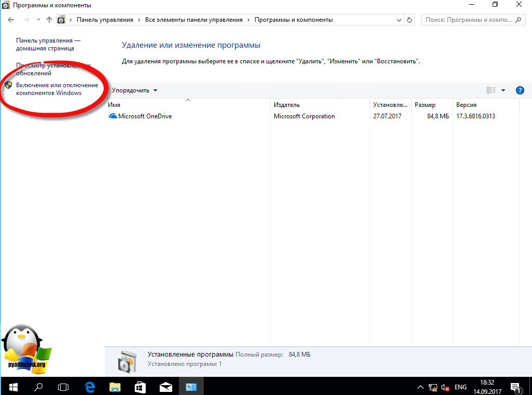Launch Microsoft Edge from taskbar

point(90,387)
